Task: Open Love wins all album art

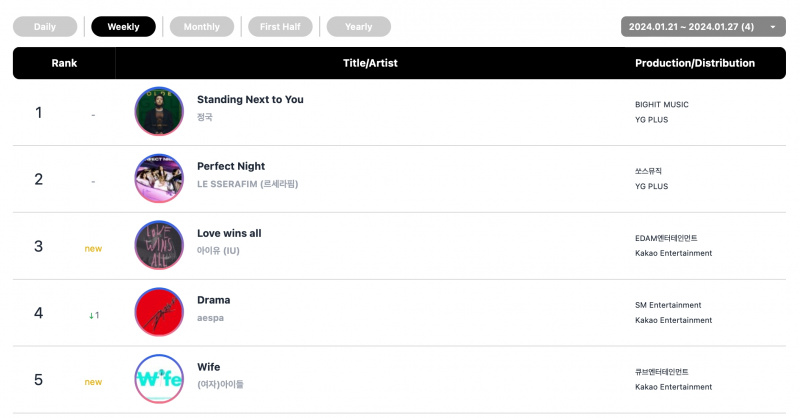Action: coord(159,245)
